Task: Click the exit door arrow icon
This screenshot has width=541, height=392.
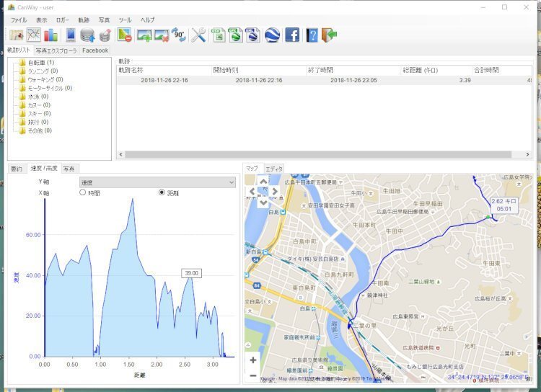Action: point(330,35)
